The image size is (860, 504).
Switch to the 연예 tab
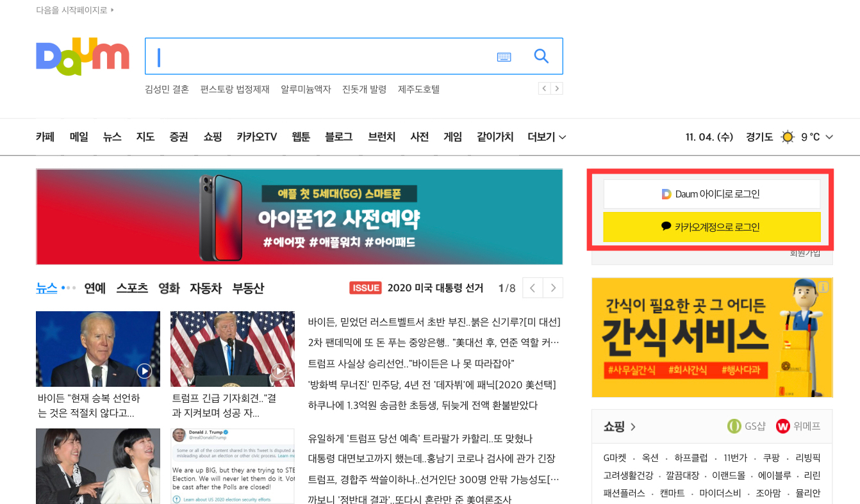(95, 288)
